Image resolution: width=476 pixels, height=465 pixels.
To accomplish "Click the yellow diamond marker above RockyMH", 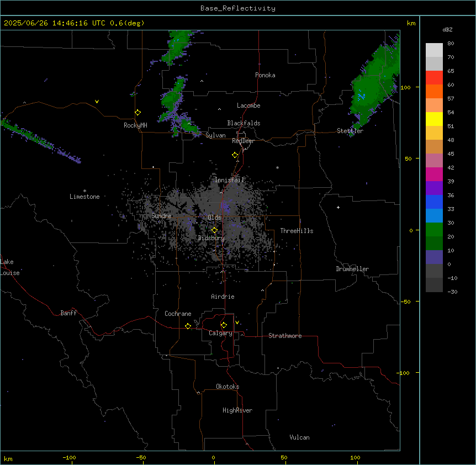I will click(x=137, y=112).
